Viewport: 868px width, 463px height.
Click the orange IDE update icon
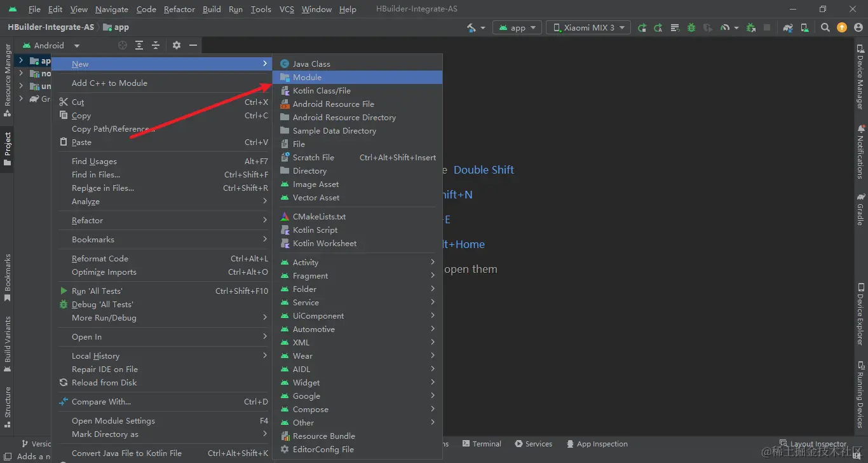coord(841,27)
